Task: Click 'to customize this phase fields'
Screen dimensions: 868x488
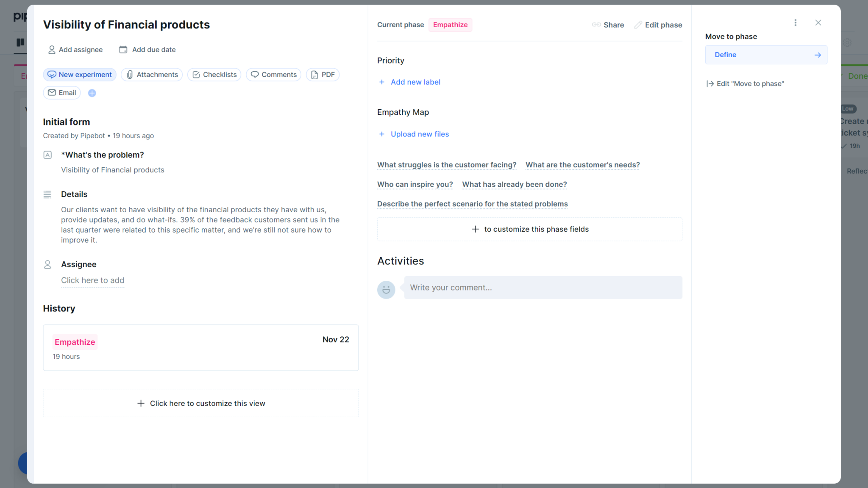Action: coord(529,229)
